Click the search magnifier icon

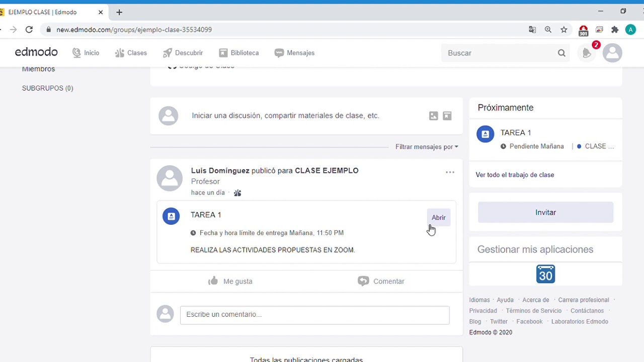tap(561, 53)
